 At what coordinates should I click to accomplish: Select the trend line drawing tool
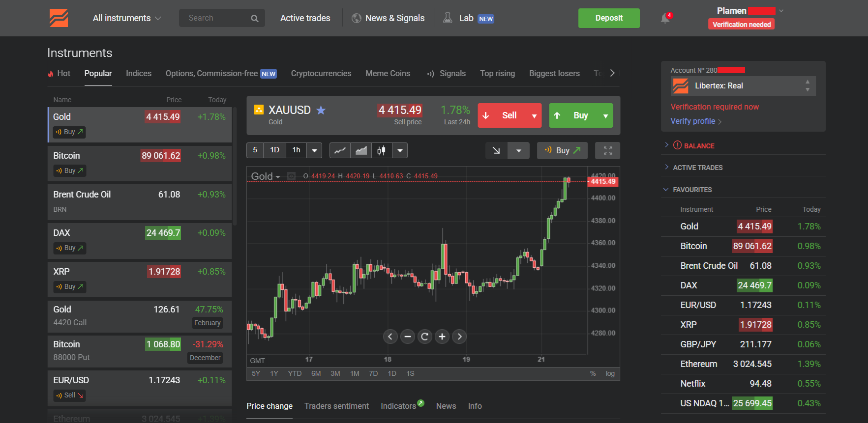click(x=496, y=150)
